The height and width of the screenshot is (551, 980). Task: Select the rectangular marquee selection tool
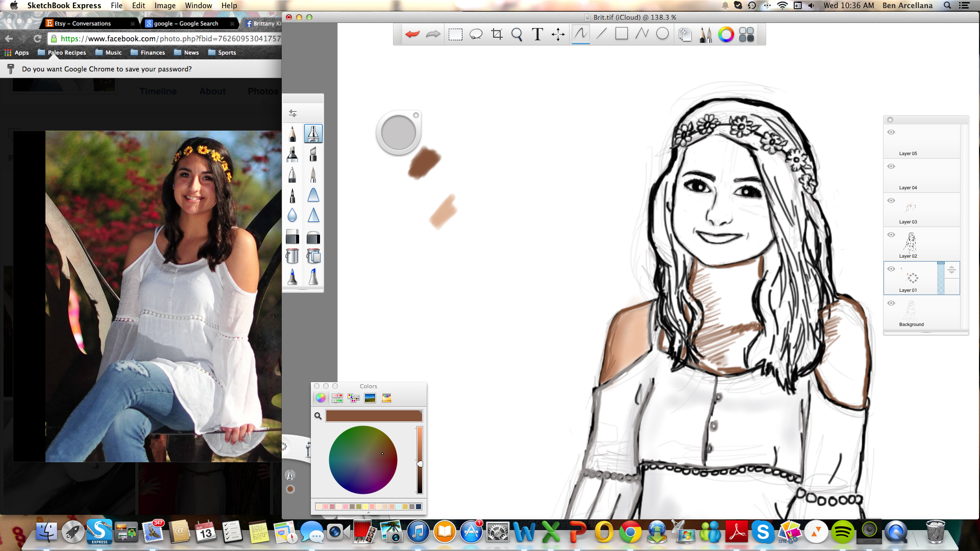pyautogui.click(x=455, y=34)
